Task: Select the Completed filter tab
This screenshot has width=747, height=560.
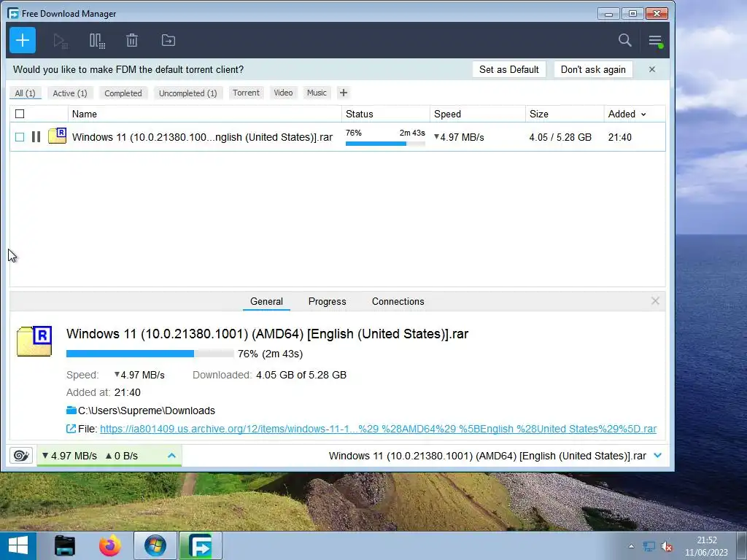Action: pos(123,93)
